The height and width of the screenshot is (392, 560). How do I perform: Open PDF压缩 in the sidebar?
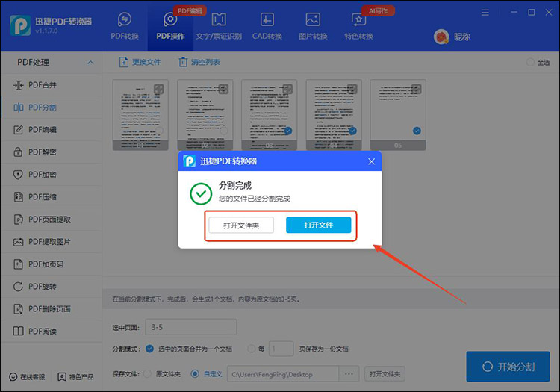(51, 197)
